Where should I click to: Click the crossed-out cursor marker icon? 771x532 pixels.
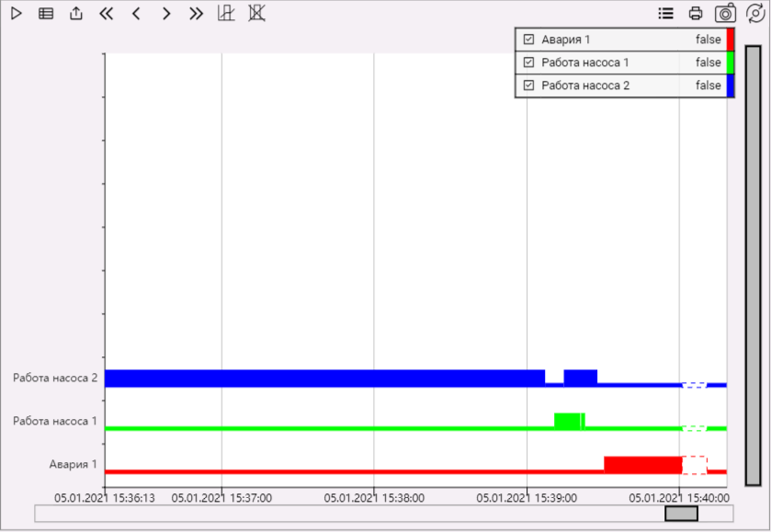(256, 14)
